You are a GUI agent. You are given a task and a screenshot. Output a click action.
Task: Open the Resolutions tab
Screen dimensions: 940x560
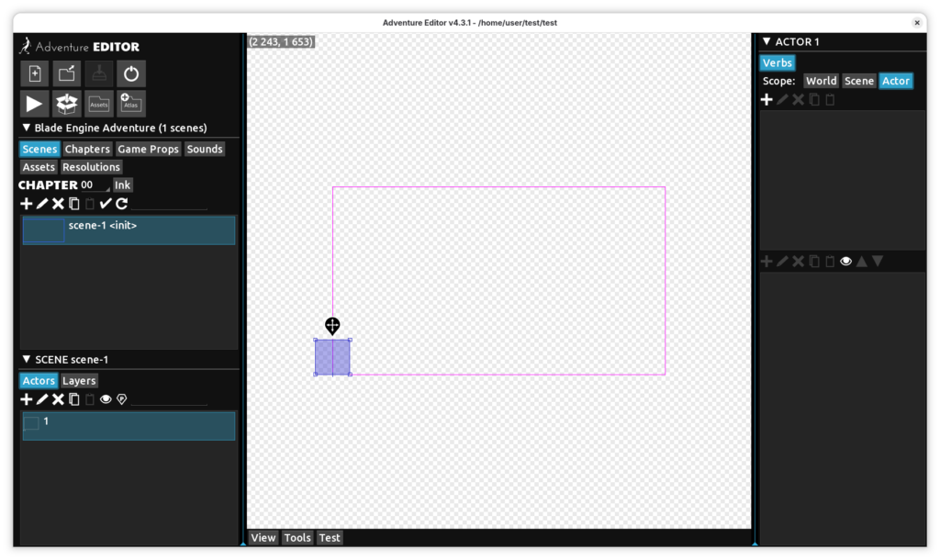91,167
